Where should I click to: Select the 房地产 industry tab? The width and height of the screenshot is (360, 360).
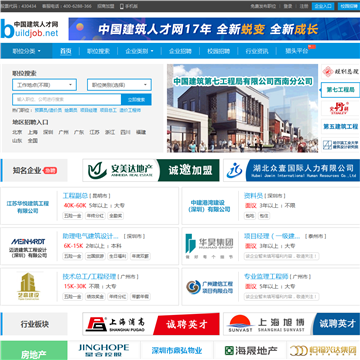coord(34,351)
